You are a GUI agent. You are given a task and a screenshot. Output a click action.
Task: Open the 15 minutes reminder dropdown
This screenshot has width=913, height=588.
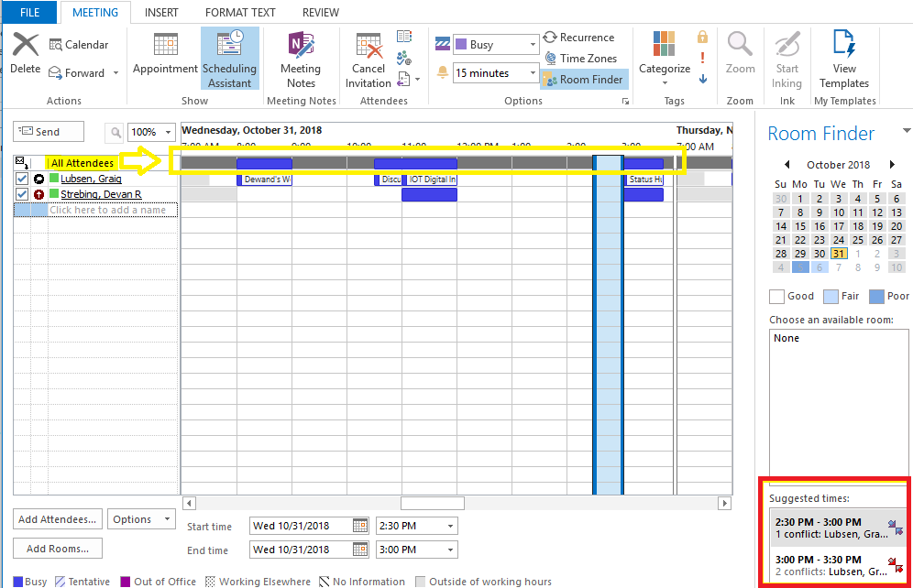coord(533,73)
